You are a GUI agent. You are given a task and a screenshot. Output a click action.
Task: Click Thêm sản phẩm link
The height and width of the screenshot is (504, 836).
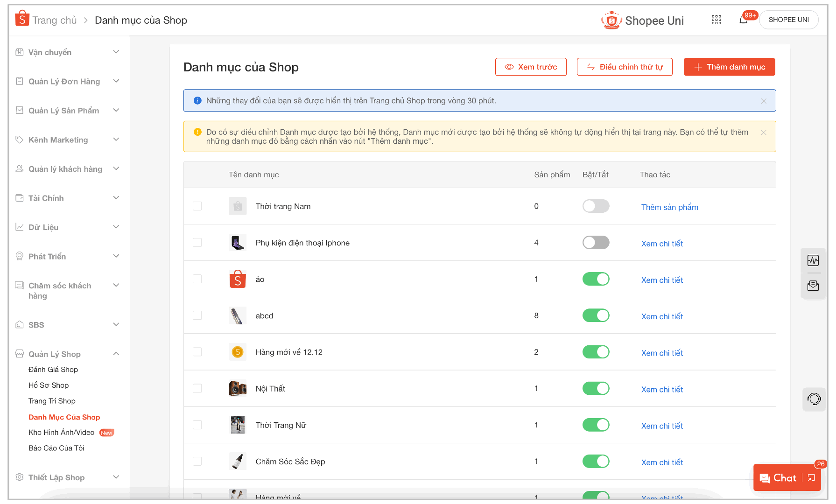[x=670, y=207]
